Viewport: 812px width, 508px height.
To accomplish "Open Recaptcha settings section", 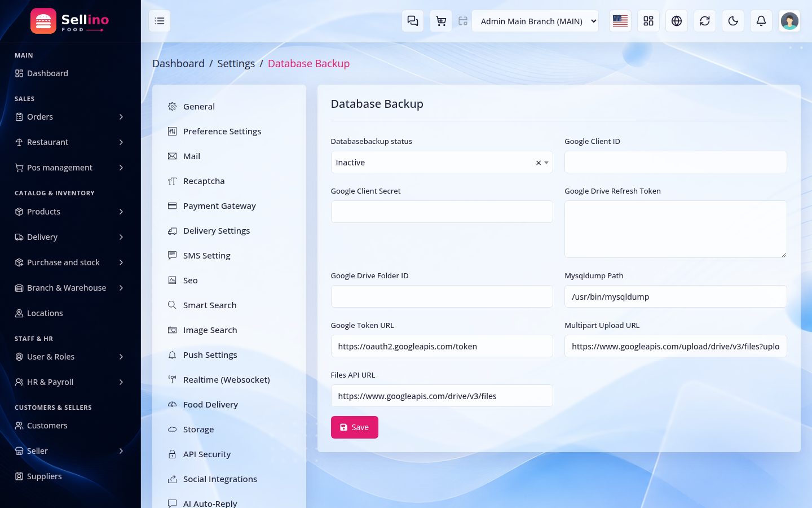I will click(229, 181).
